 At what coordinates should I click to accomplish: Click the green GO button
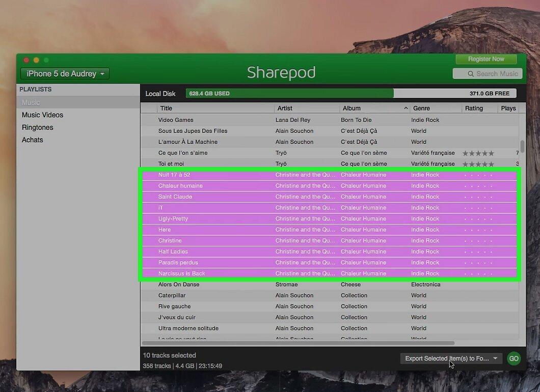click(x=514, y=358)
